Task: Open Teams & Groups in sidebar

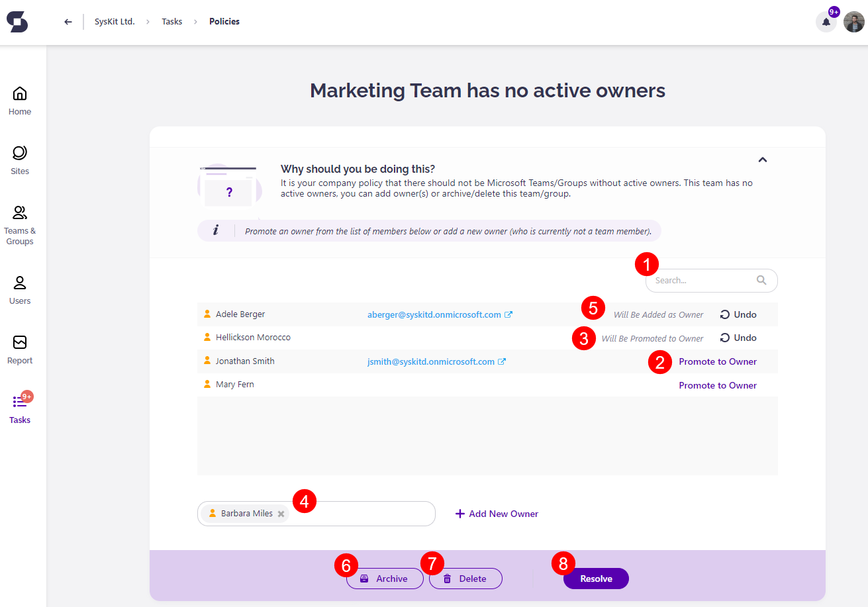Action: [x=20, y=225]
